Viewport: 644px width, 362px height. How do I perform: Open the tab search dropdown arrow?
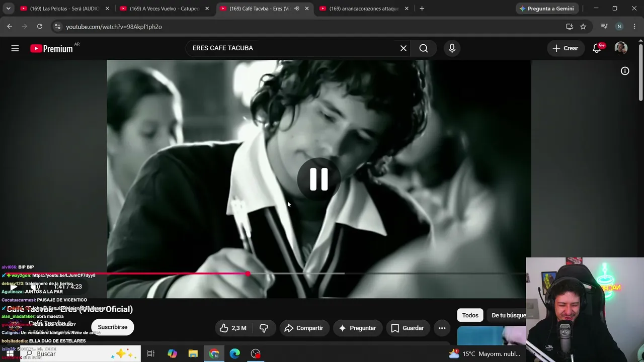(x=8, y=9)
